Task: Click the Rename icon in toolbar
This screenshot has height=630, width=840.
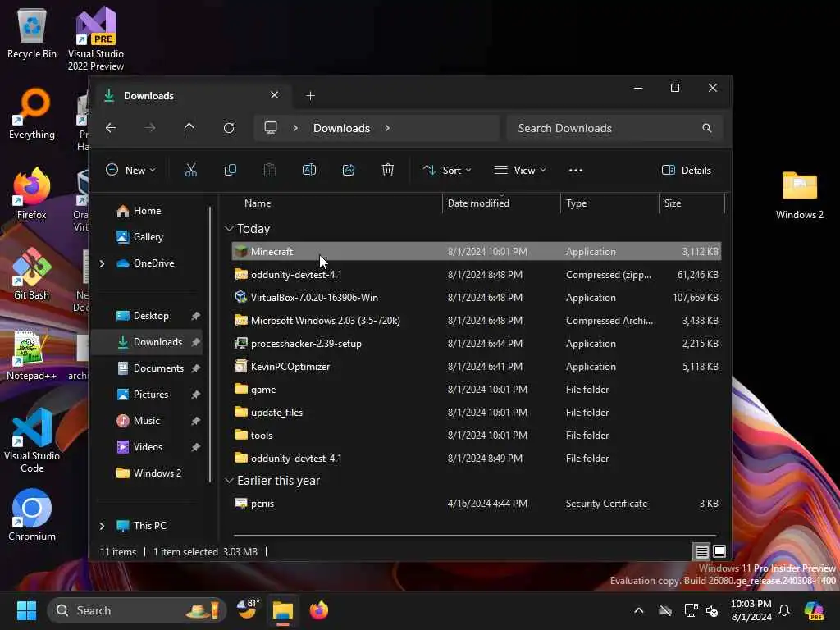Action: 309,171
